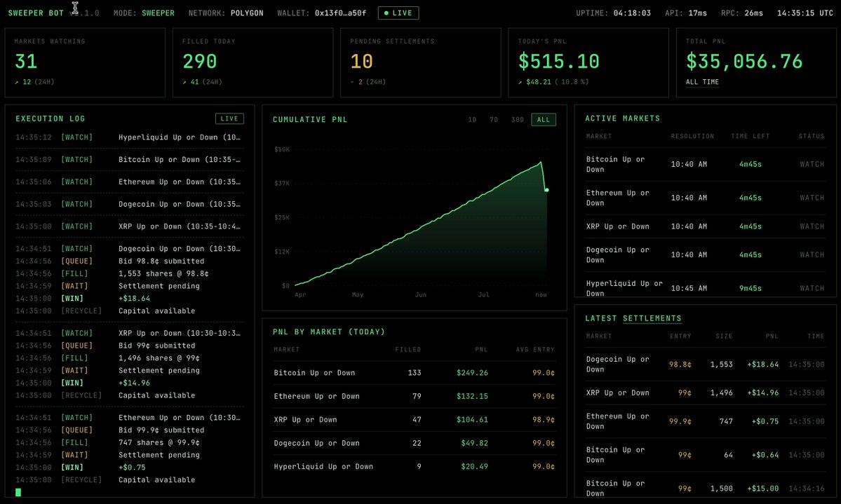
Task: Click the Total PnL value $35,056.76
Action: pyautogui.click(x=744, y=62)
